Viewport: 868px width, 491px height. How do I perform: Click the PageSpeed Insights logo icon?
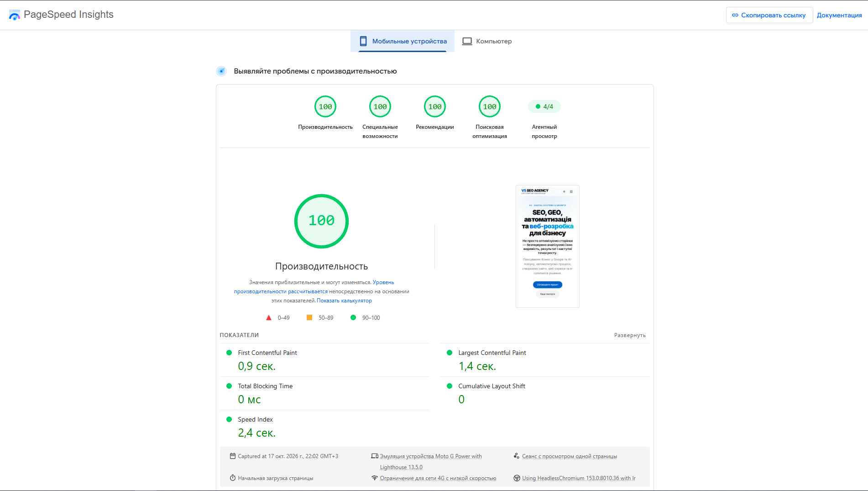(15, 15)
